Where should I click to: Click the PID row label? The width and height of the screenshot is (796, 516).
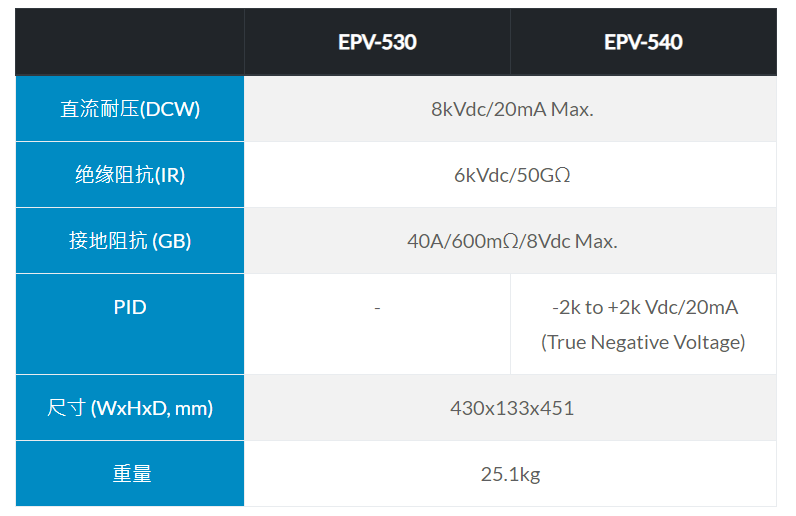(130, 307)
